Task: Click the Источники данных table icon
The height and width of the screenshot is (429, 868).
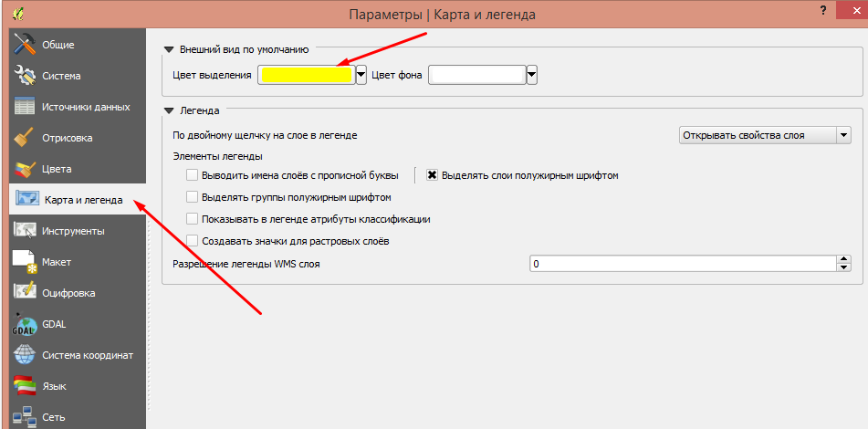Action: [x=25, y=106]
